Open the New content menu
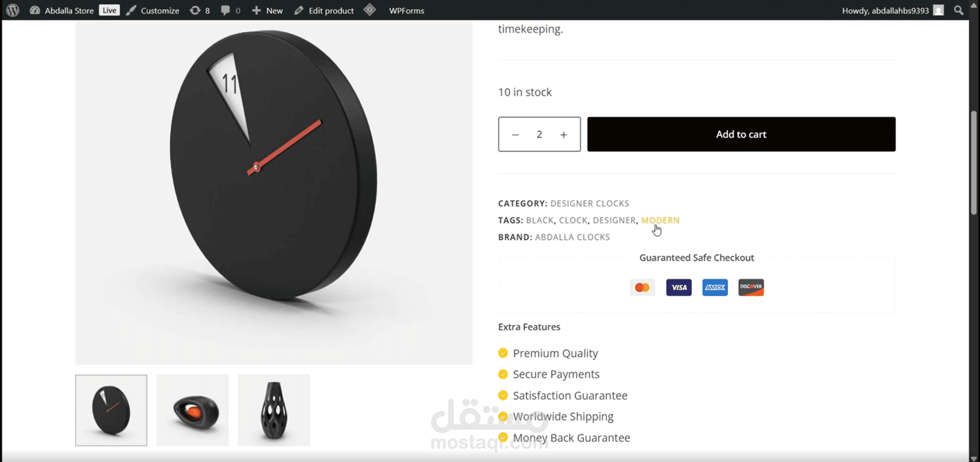The image size is (980, 462). (267, 10)
